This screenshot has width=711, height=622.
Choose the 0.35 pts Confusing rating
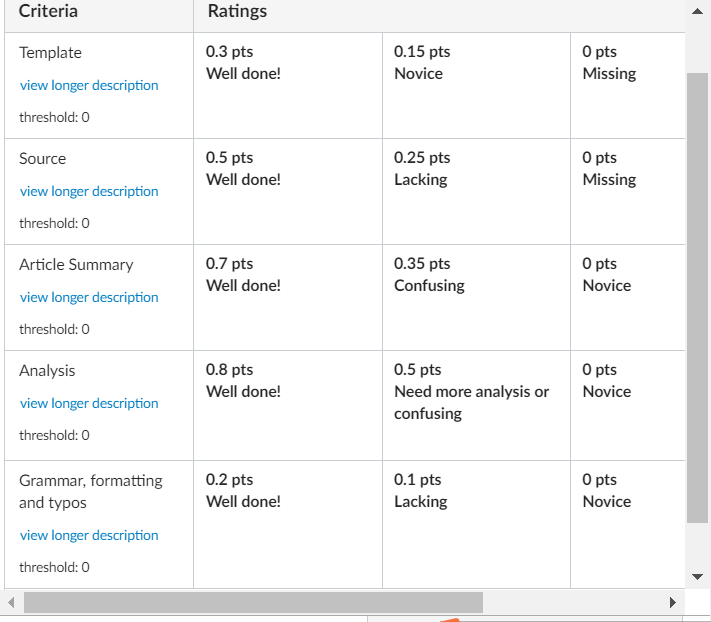tap(476, 298)
